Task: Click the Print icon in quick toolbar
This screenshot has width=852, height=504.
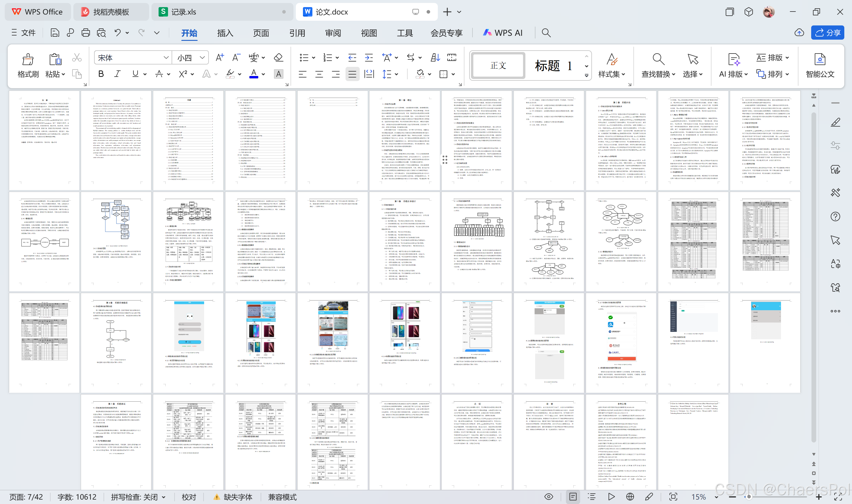Action: click(x=85, y=33)
